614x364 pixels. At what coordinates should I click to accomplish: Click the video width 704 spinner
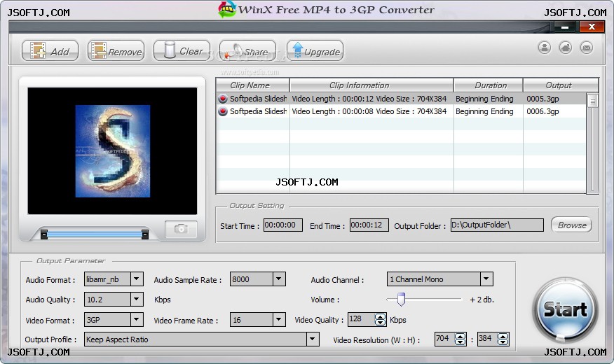coord(460,339)
